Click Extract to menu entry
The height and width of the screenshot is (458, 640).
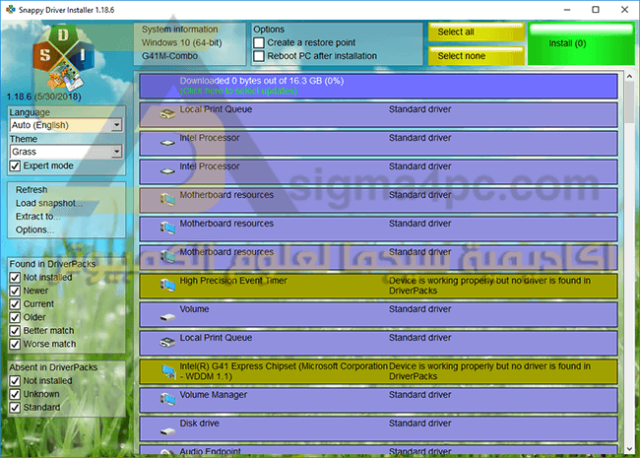38,216
